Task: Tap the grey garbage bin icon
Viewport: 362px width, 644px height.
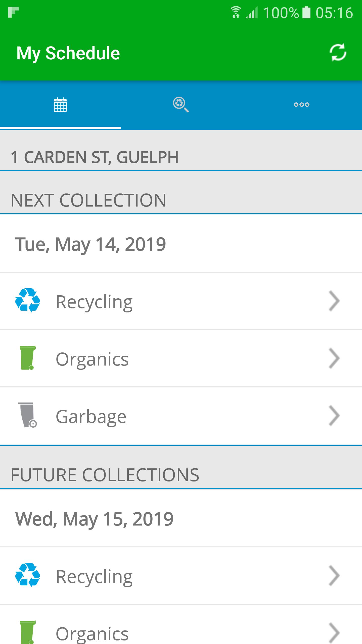Action: (28, 415)
